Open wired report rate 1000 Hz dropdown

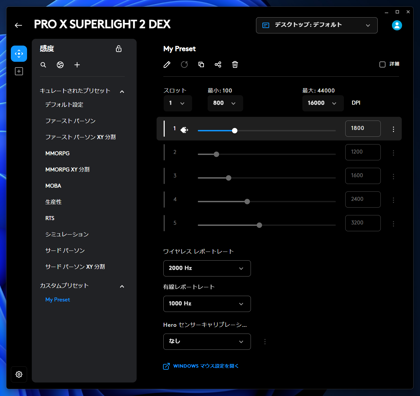point(207,304)
